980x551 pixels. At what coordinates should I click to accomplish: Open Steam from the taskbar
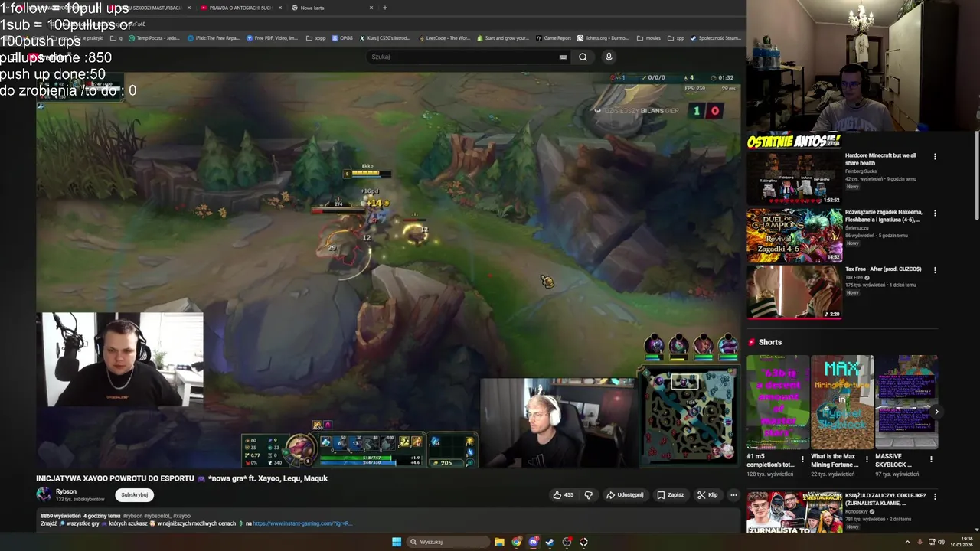pyautogui.click(x=550, y=542)
